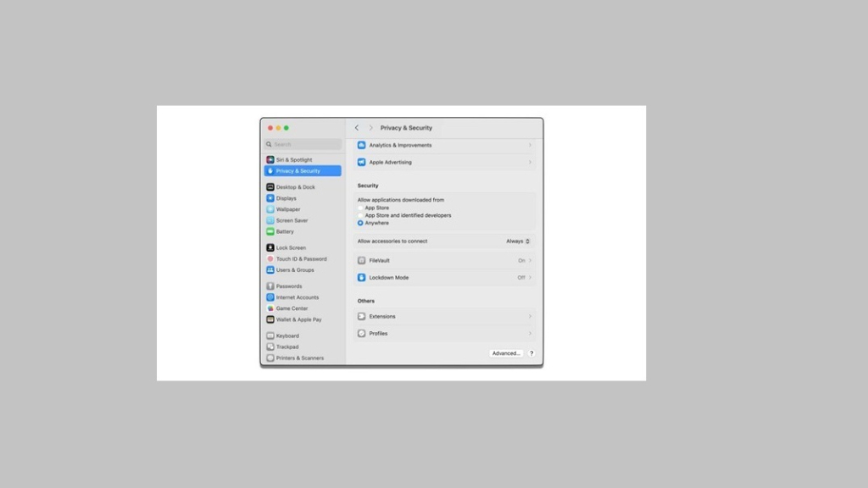Go back with the left arrow
This screenshot has height=488, width=868.
coord(357,128)
